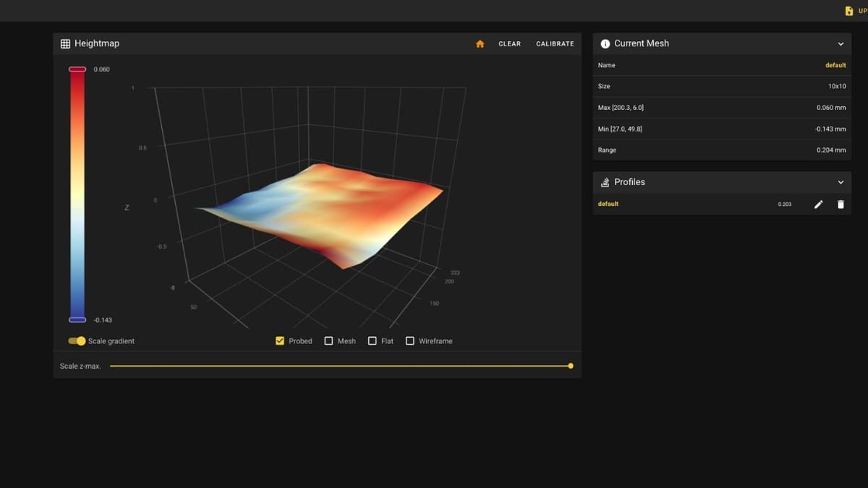Viewport: 868px width, 488px height.
Task: Edit the default profile with pencil icon
Action: tap(819, 205)
